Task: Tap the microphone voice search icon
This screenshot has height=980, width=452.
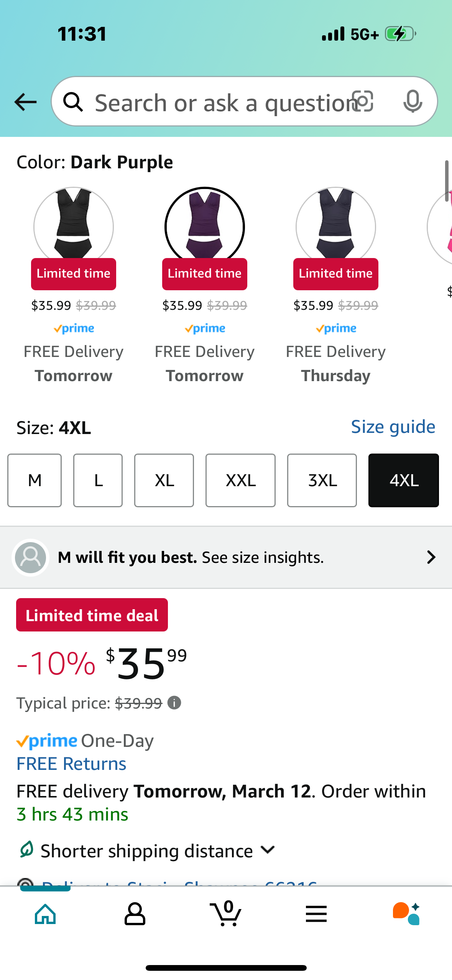Action: pyautogui.click(x=413, y=102)
